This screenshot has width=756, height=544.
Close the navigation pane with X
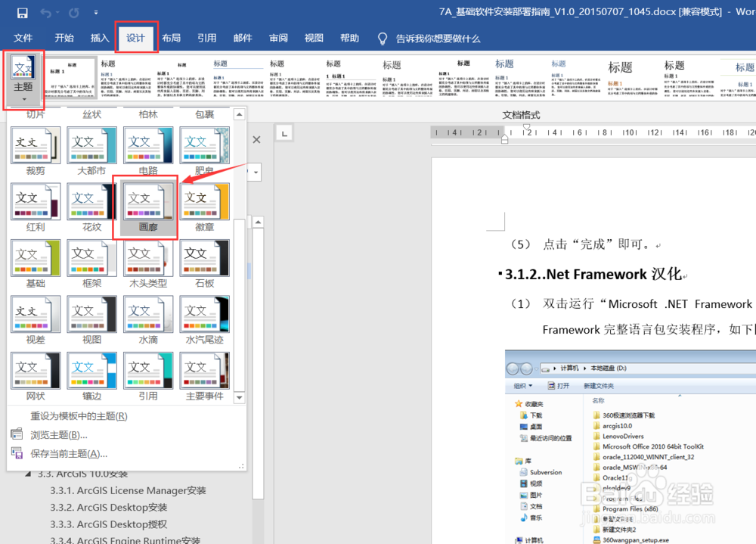256,139
